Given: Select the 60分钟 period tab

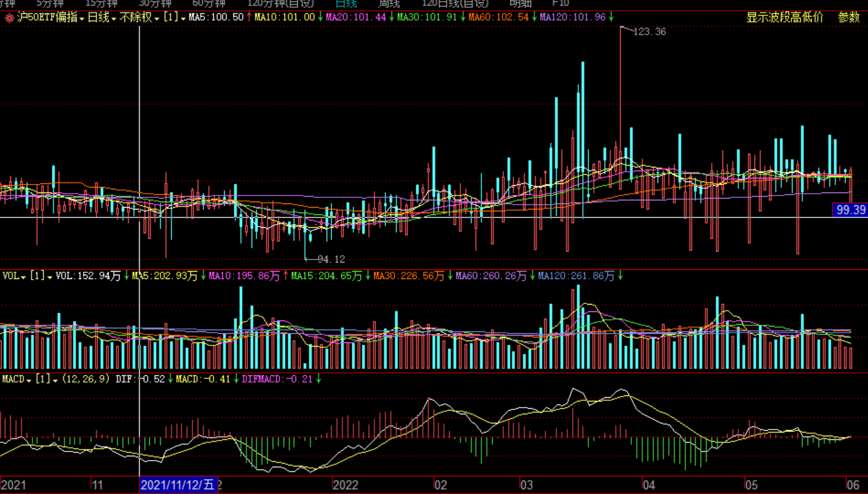Looking at the screenshot, I should pyautogui.click(x=208, y=4).
